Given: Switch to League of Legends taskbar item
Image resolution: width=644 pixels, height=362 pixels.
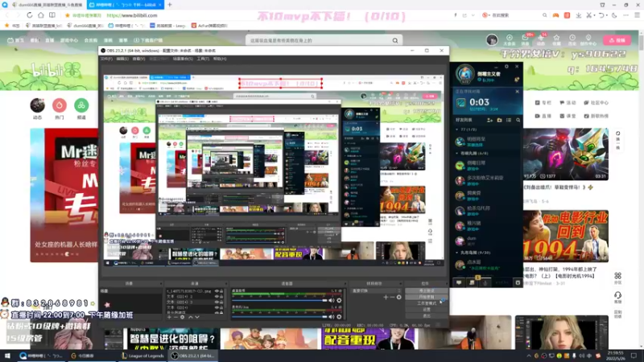Looking at the screenshot, I should (143, 356).
